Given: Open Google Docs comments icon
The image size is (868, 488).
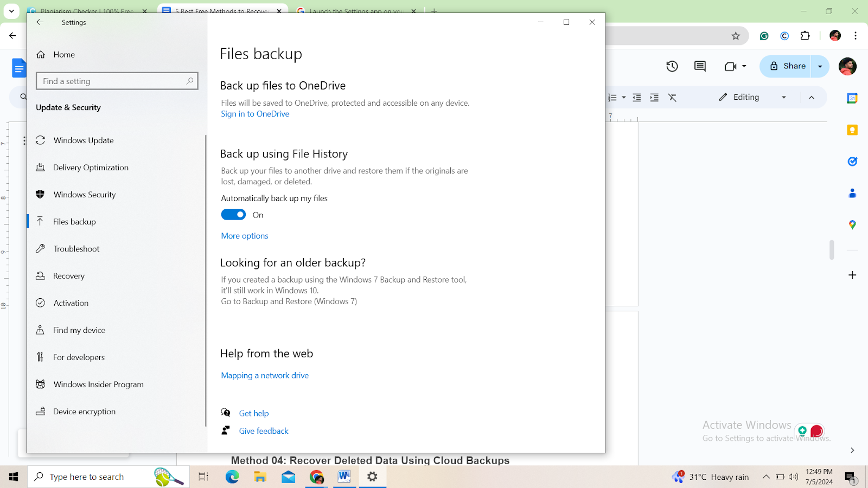Looking at the screenshot, I should [700, 66].
